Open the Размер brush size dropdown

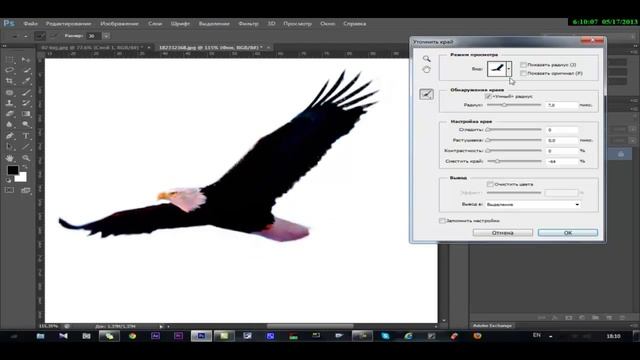pos(106,36)
